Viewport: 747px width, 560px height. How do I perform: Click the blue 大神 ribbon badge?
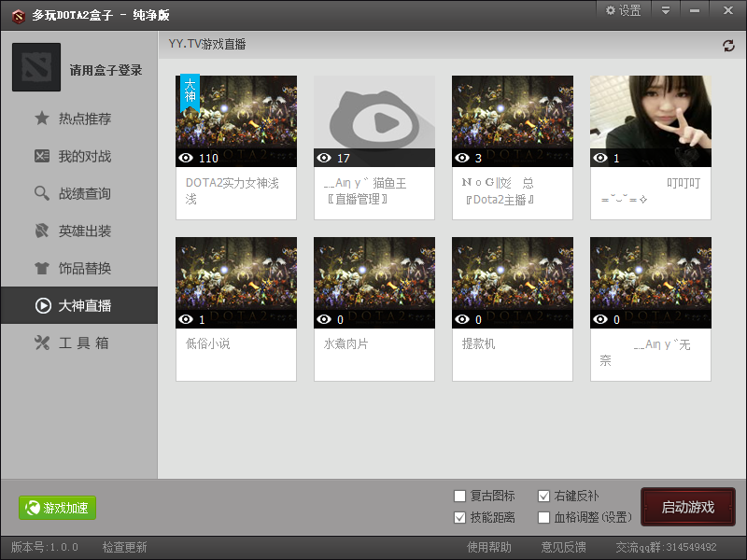pos(190,92)
